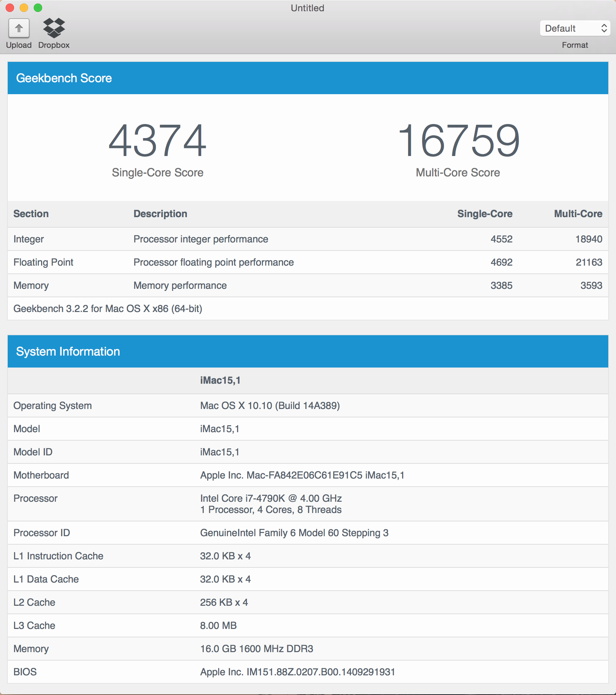
Task: Click the Description column header
Action: 160,214
